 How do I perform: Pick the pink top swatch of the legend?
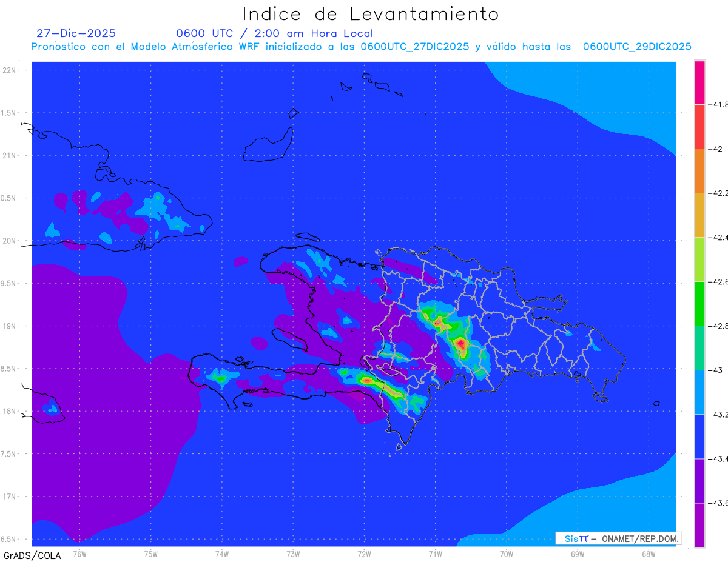pos(699,82)
